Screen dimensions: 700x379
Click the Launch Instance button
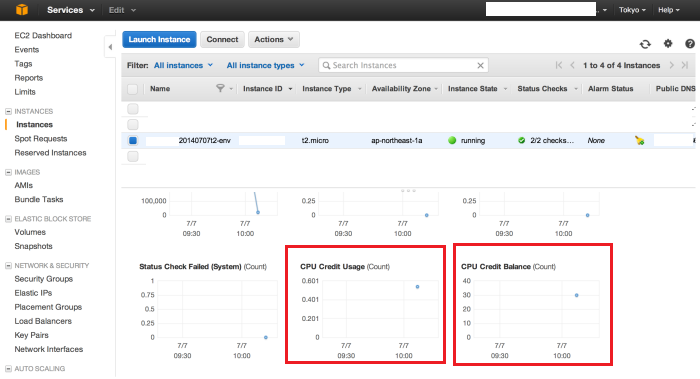tap(159, 39)
